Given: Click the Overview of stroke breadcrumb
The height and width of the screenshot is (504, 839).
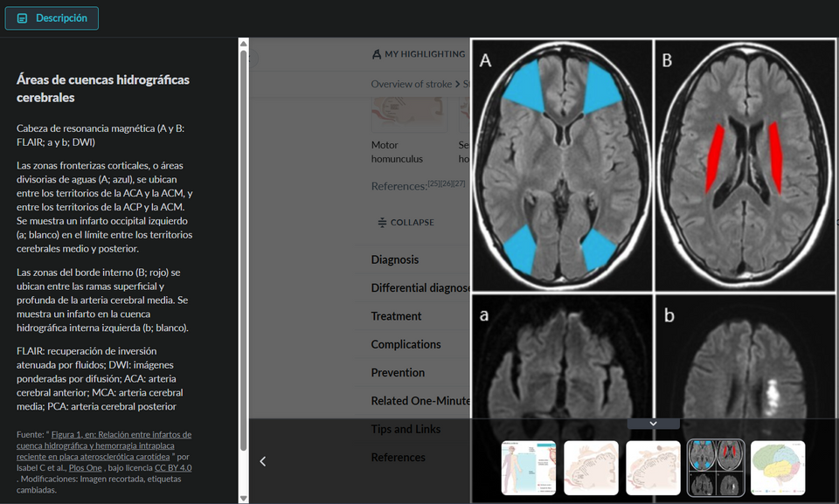Looking at the screenshot, I should click(411, 84).
